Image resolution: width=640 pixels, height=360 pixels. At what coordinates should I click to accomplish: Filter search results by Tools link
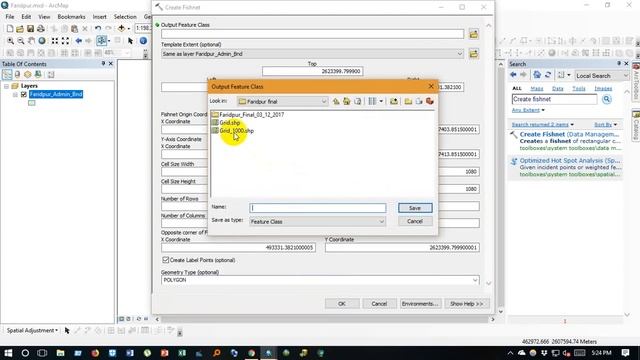pyautogui.click(x=579, y=89)
